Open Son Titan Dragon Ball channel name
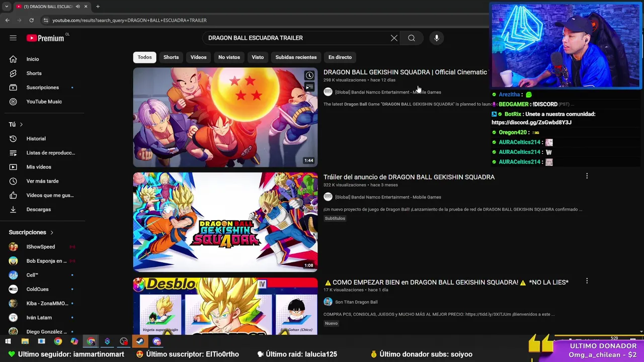Screen dimensions: 644x362 (356, 302)
